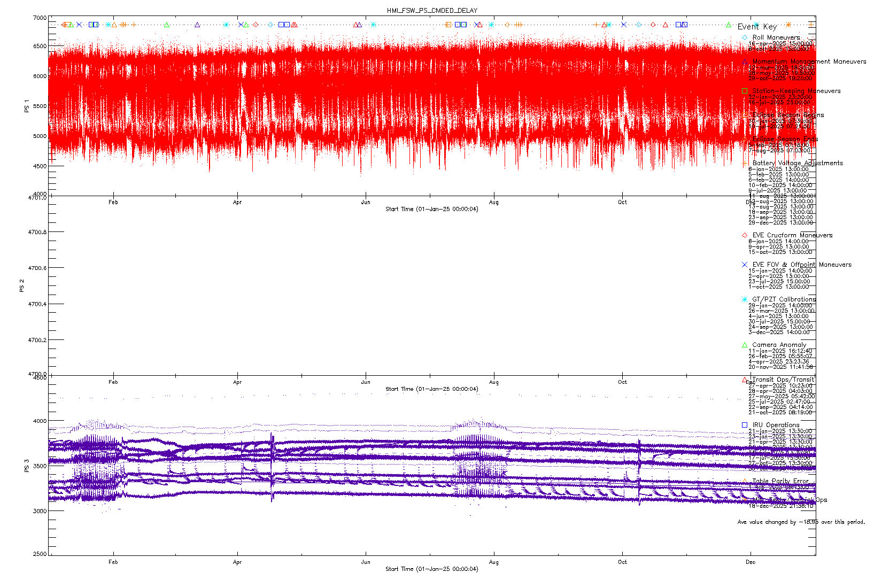
Task: Select the Station-Keeping green square legend icon
Action: pos(745,91)
